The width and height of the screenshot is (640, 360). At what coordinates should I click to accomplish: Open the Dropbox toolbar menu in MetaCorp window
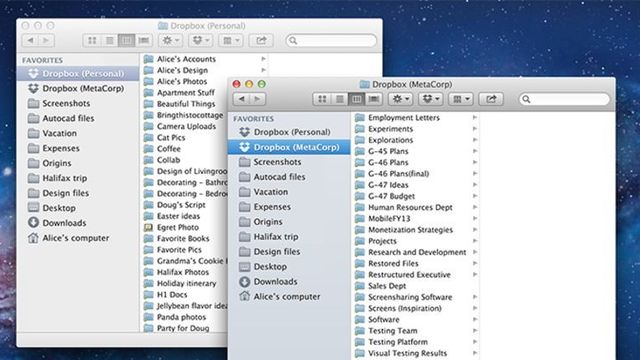tap(431, 99)
